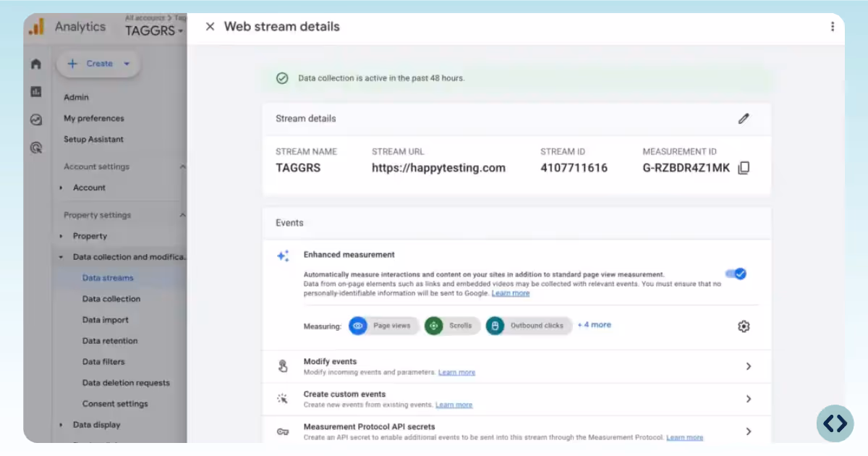The width and height of the screenshot is (868, 456).
Task: Copy the Measurement ID
Action: (744, 168)
